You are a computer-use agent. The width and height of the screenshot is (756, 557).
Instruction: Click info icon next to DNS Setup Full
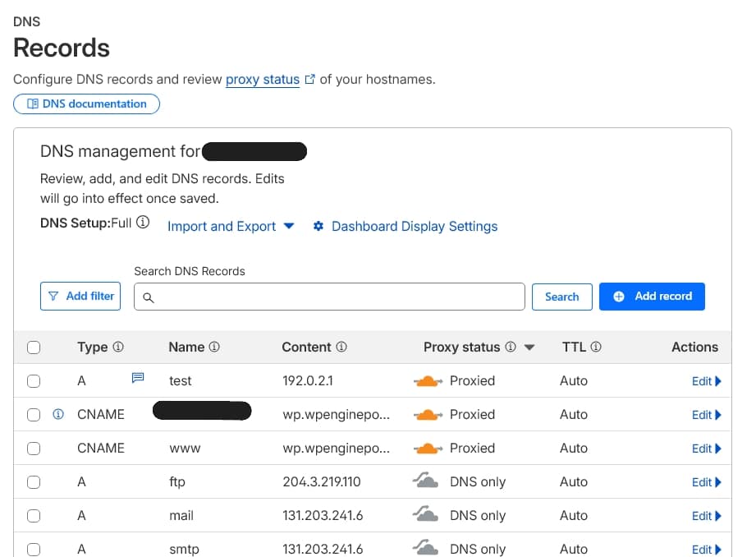143,223
